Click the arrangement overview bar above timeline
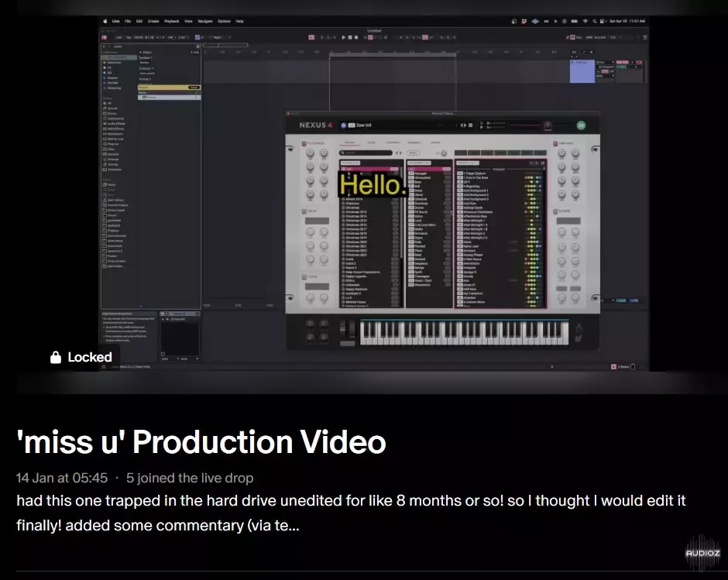The height and width of the screenshot is (580, 728). tap(225, 45)
